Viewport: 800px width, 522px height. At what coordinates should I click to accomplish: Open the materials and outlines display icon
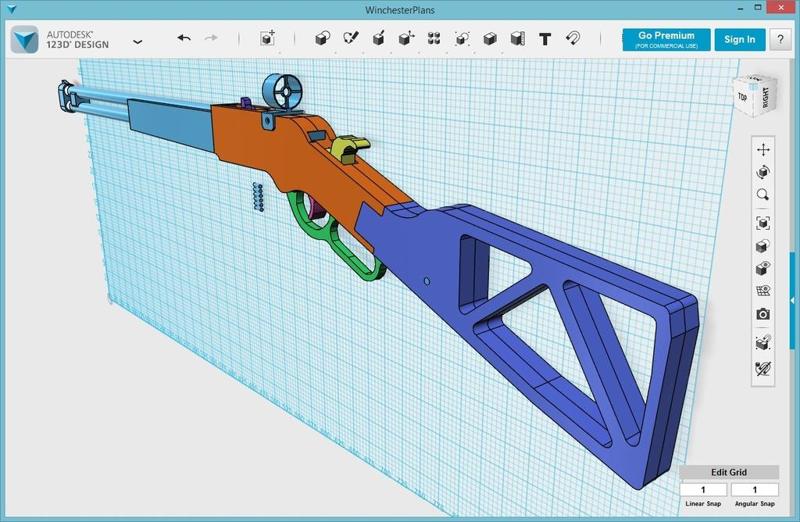[x=763, y=246]
